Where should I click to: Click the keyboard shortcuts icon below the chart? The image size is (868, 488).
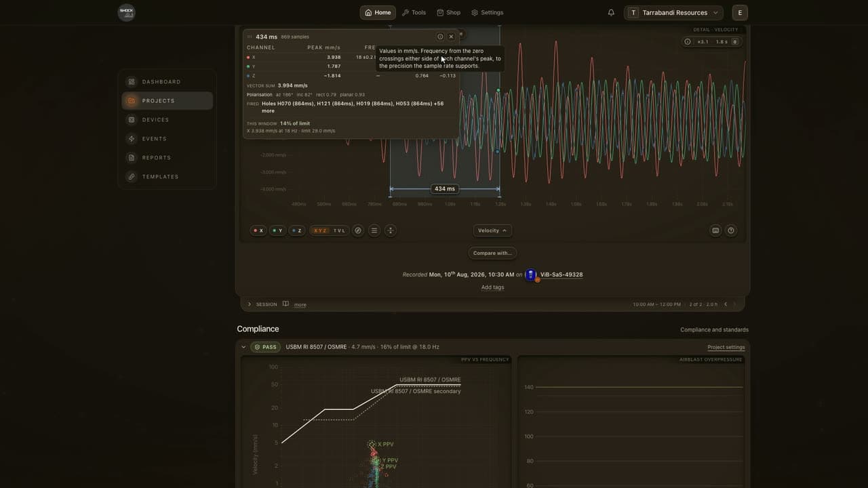[x=715, y=230]
